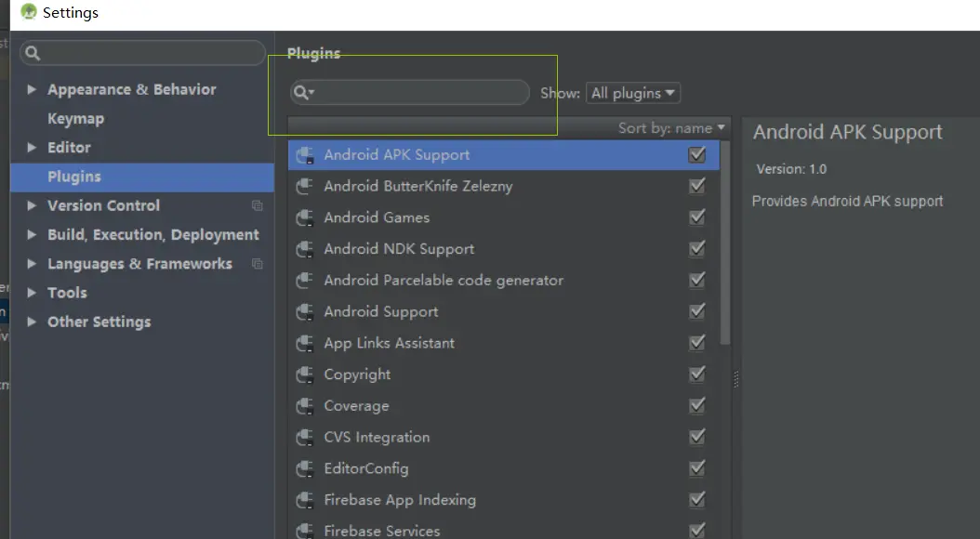This screenshot has width=980, height=539.
Task: Select the App Links Assistant row
Action: [504, 343]
